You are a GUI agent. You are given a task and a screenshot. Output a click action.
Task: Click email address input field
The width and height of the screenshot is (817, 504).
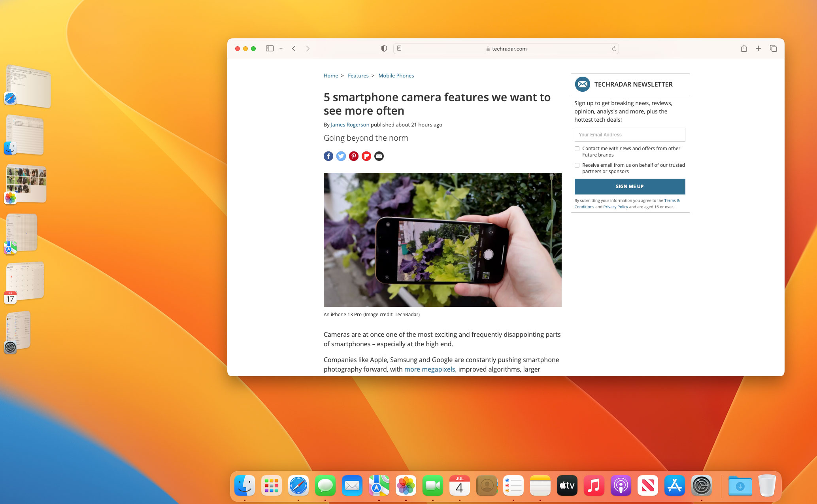pyautogui.click(x=629, y=134)
